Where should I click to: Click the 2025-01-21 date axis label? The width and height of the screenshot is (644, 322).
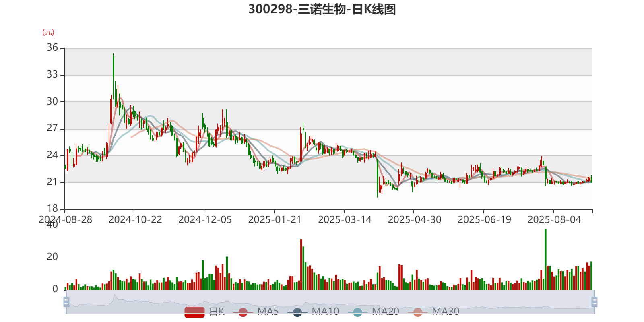275,220
